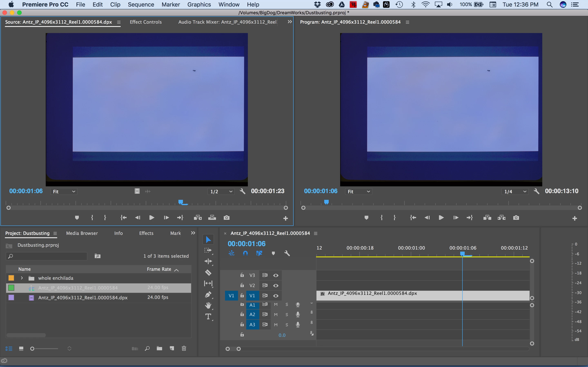Select the Pen tool
Viewport: 588px width, 367px height.
[208, 295]
